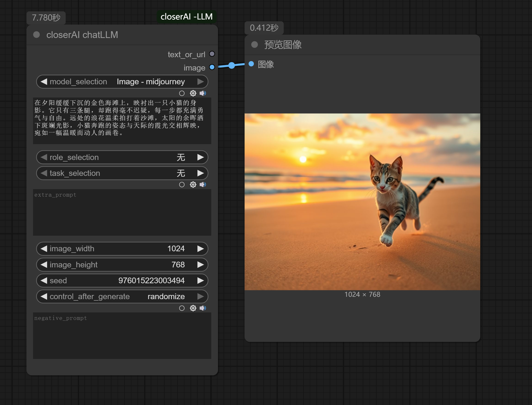Image resolution: width=532 pixels, height=405 pixels.
Task: Click the 0.412秒 execution time badge
Action: pyautogui.click(x=264, y=28)
